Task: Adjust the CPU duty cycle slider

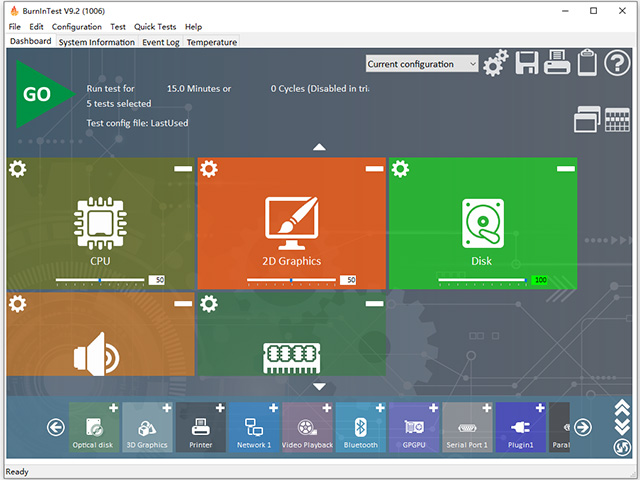Action: click(100, 280)
